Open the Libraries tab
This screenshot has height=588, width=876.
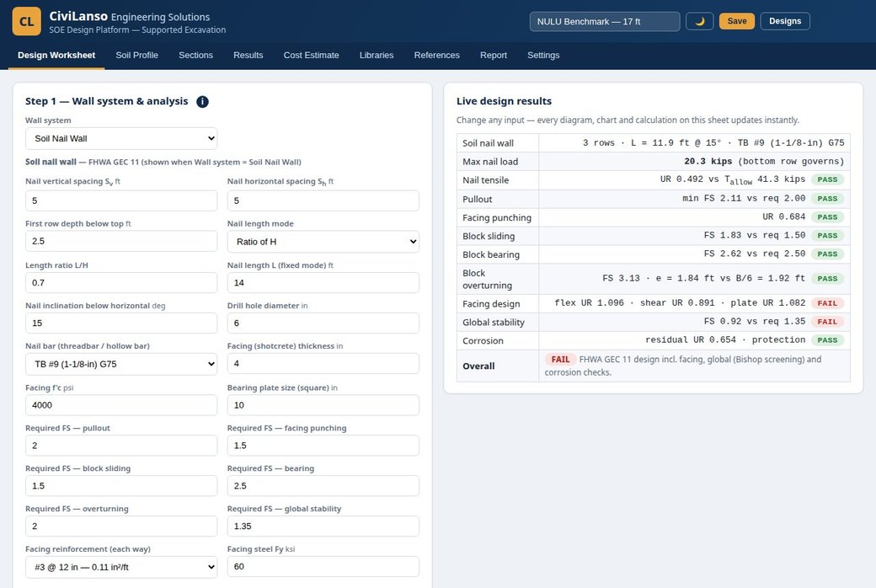point(377,56)
